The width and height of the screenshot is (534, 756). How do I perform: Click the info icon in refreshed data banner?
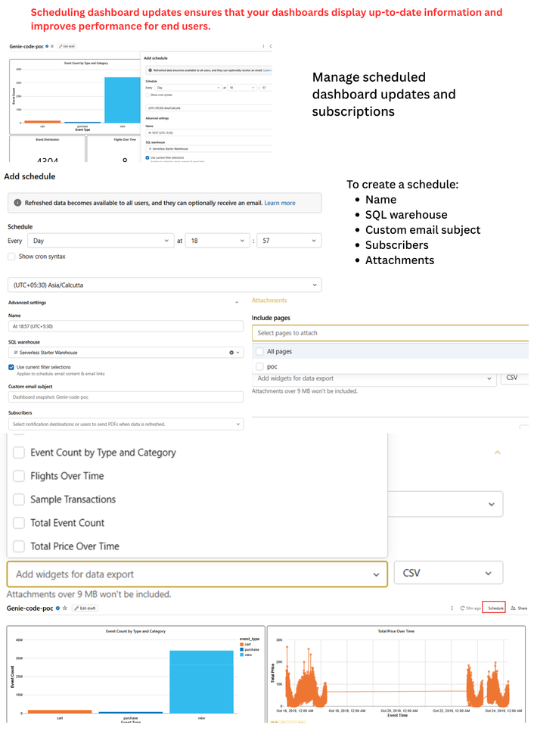coord(17,203)
